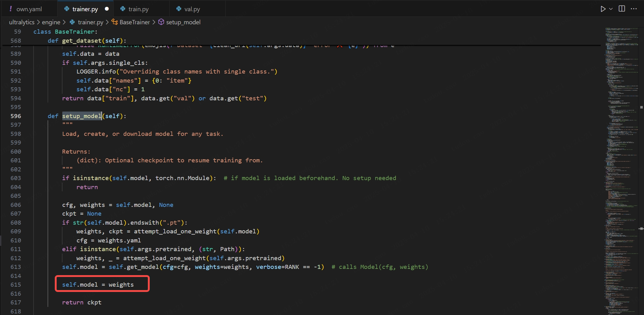The height and width of the screenshot is (315, 644).
Task: Click the return statement on line 594
Action: 164,98
